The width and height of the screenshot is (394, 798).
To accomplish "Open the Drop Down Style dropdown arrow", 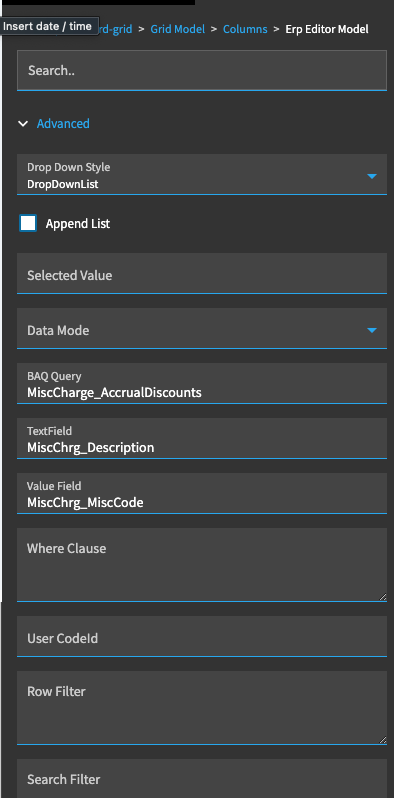I will [372, 176].
